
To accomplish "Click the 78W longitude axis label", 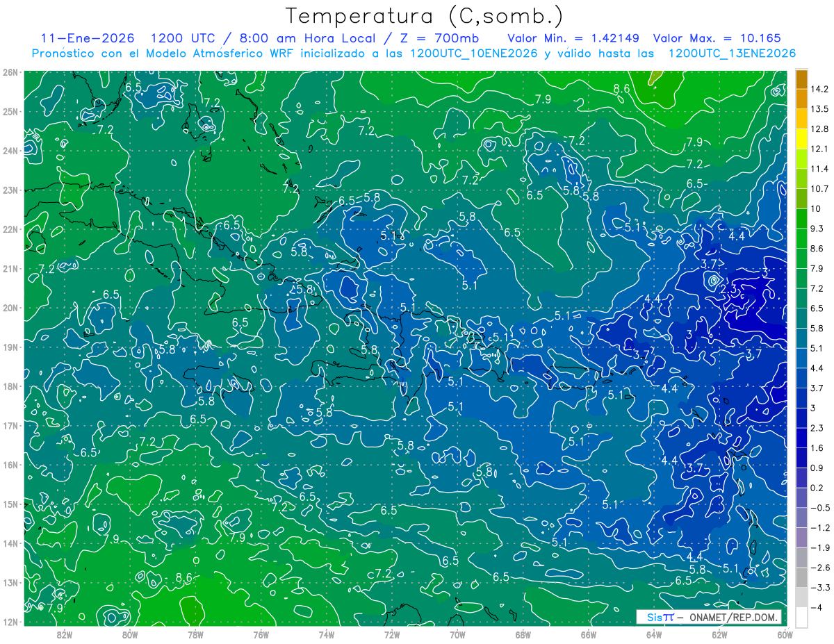I will click(195, 634).
